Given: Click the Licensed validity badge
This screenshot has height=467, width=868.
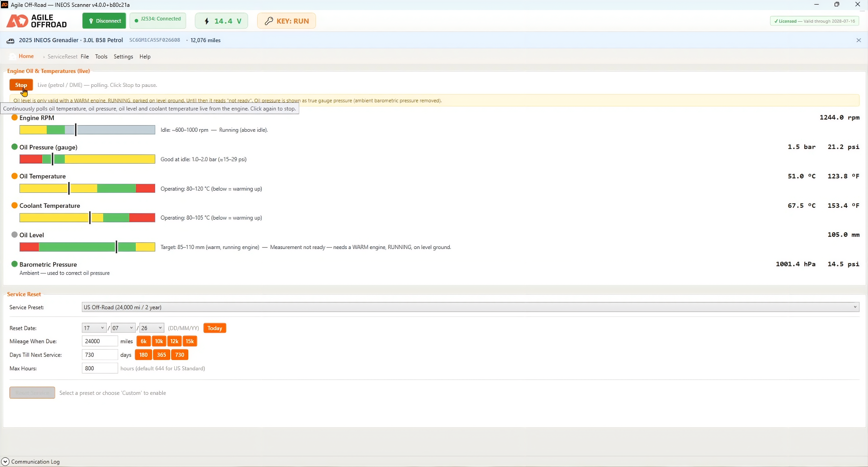Looking at the screenshot, I should click(x=815, y=21).
